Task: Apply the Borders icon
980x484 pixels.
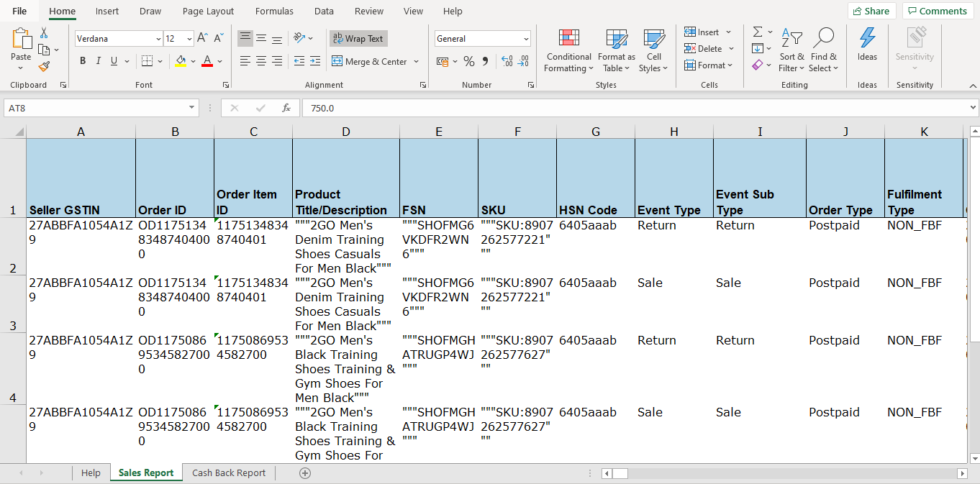Action: (x=148, y=61)
